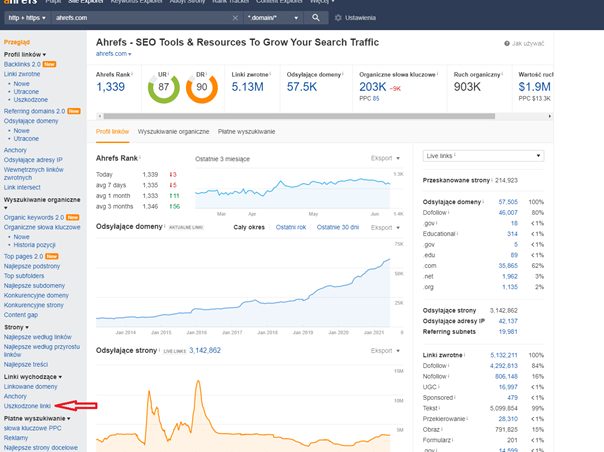The height and width of the screenshot is (452, 604).
Task: Open Export menu on Ahrefs Rank chart
Action: coord(384,158)
